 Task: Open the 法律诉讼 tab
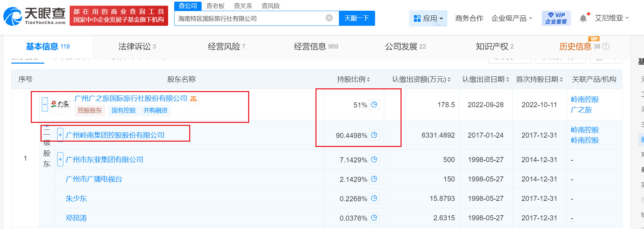click(x=137, y=47)
